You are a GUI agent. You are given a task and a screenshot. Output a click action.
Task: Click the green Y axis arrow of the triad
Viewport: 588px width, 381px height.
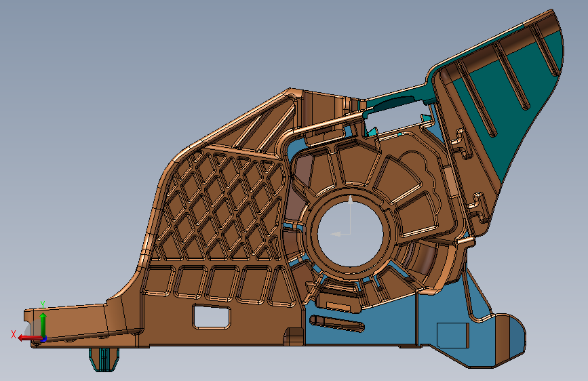click(x=43, y=324)
